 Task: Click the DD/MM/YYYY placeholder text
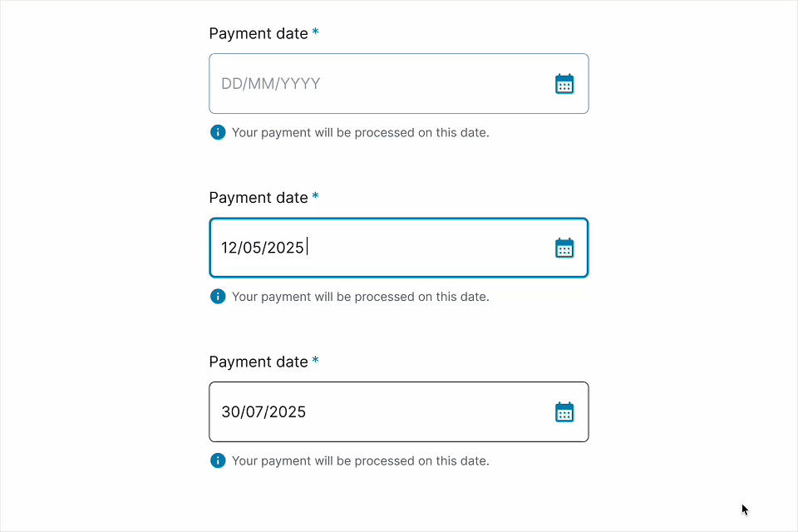tap(269, 83)
